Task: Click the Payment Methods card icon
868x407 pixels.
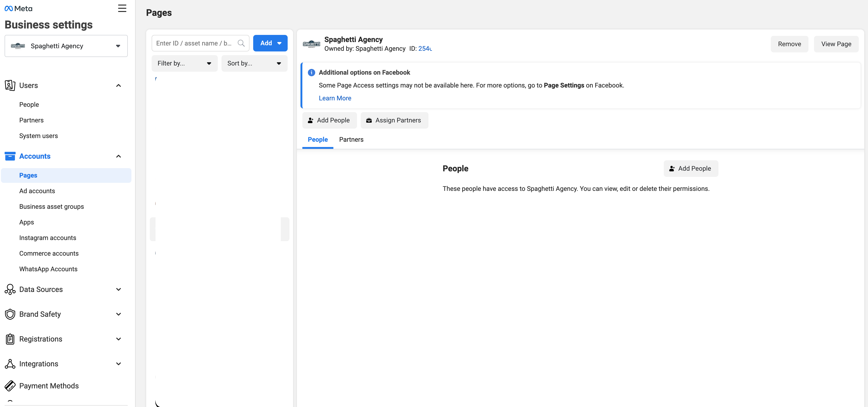Action: (x=10, y=386)
